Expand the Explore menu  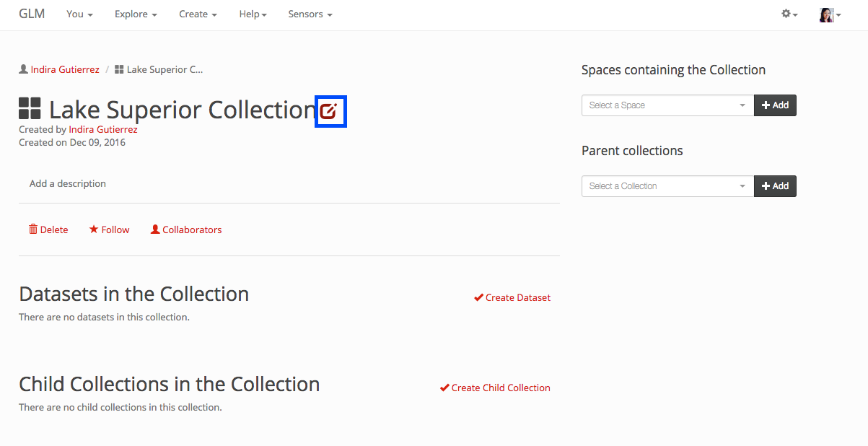[136, 14]
